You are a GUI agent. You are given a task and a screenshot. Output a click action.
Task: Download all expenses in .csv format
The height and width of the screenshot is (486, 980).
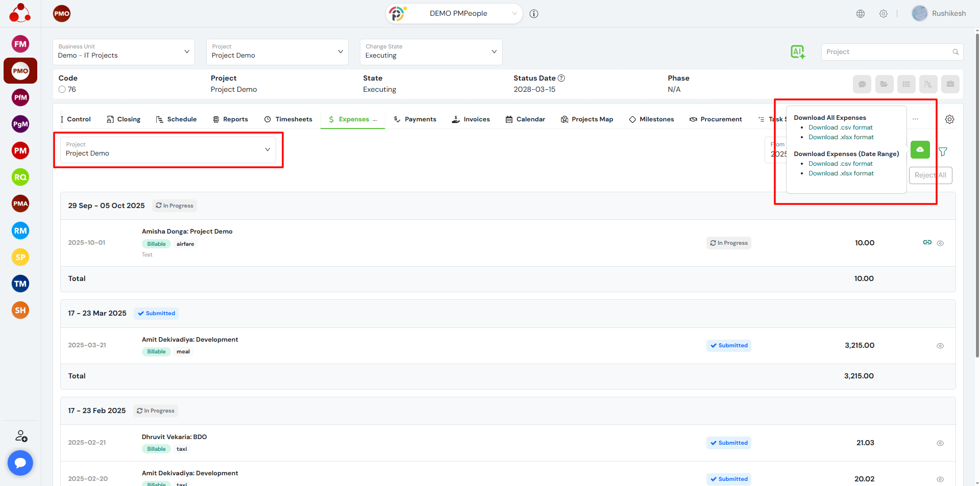(x=840, y=127)
